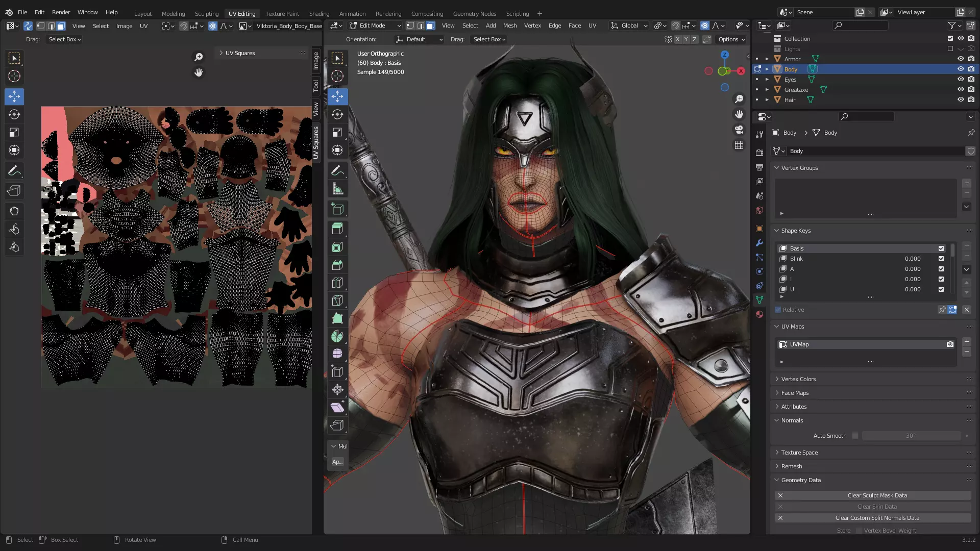The height and width of the screenshot is (551, 980).
Task: Open Orientation Default dropdown
Action: [420, 39]
